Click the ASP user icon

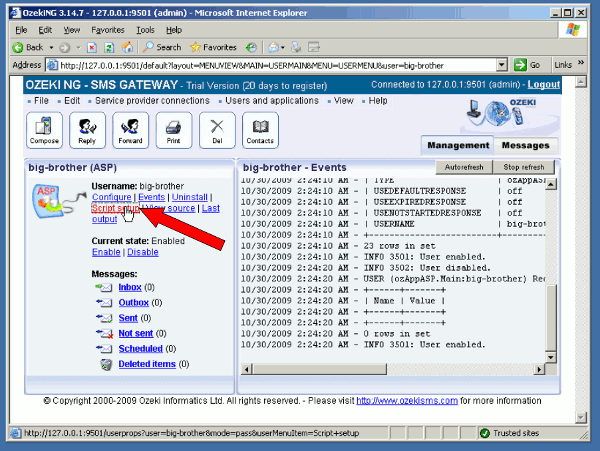pos(48,201)
